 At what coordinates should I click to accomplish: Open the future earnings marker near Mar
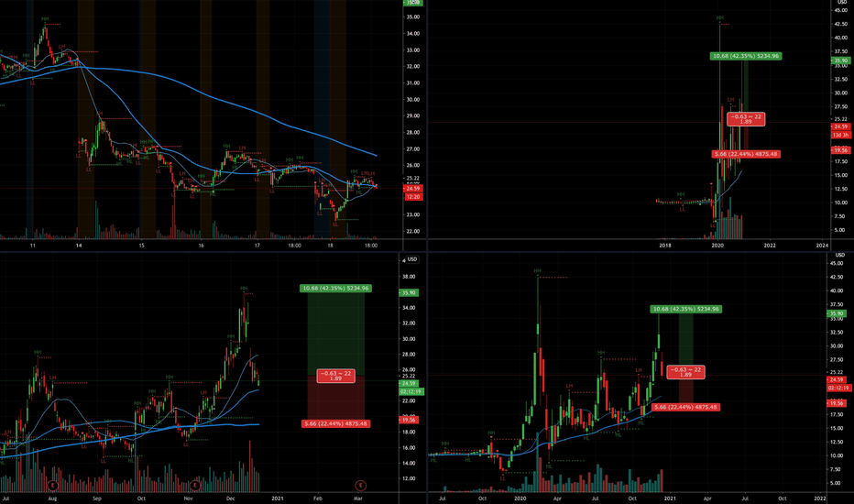[360, 485]
